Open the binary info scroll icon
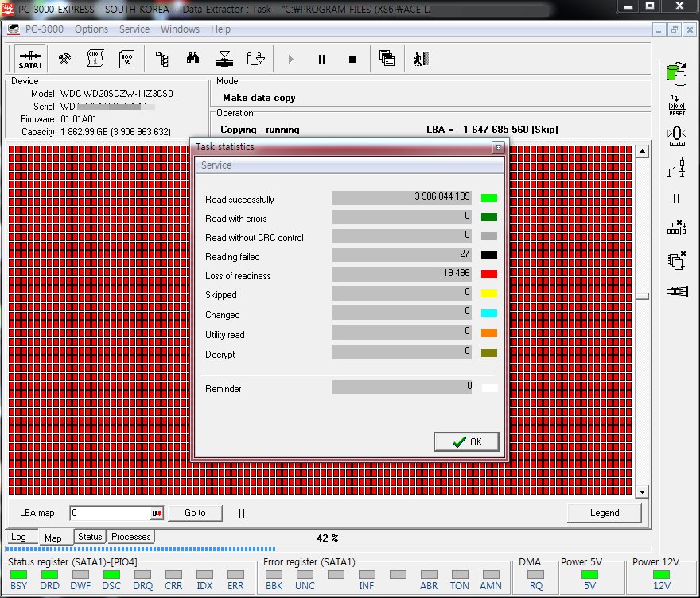The image size is (700, 598). (95, 59)
